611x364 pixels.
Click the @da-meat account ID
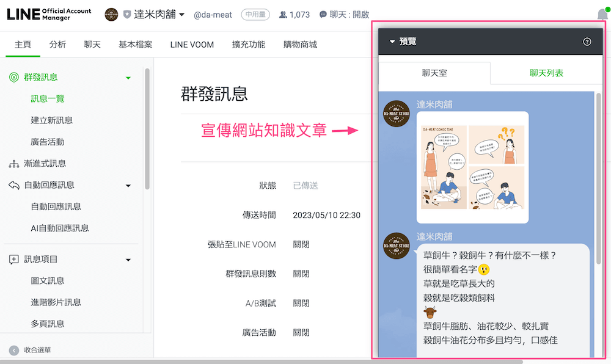pos(213,15)
